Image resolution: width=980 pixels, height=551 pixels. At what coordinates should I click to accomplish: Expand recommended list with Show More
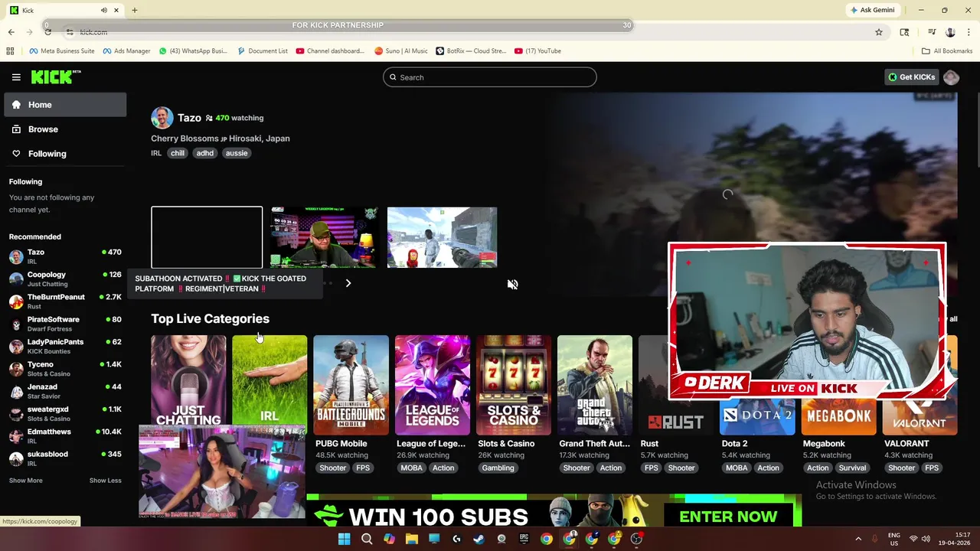pos(26,481)
